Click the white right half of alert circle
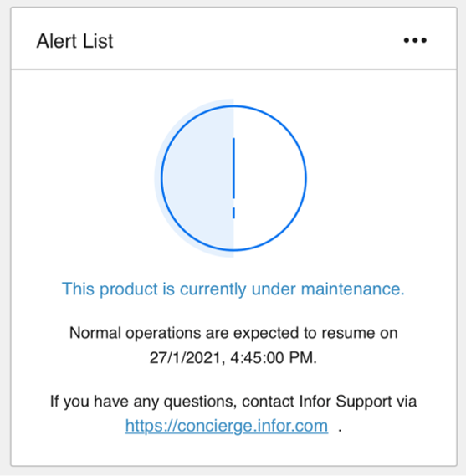The image size is (466, 476). (269, 178)
